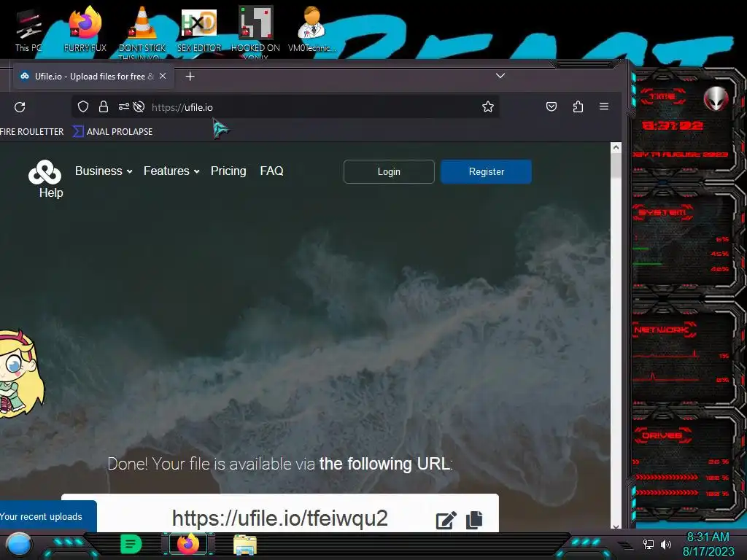Click the Ufile cloud logo
The width and height of the screenshot is (747, 560).
44,172
